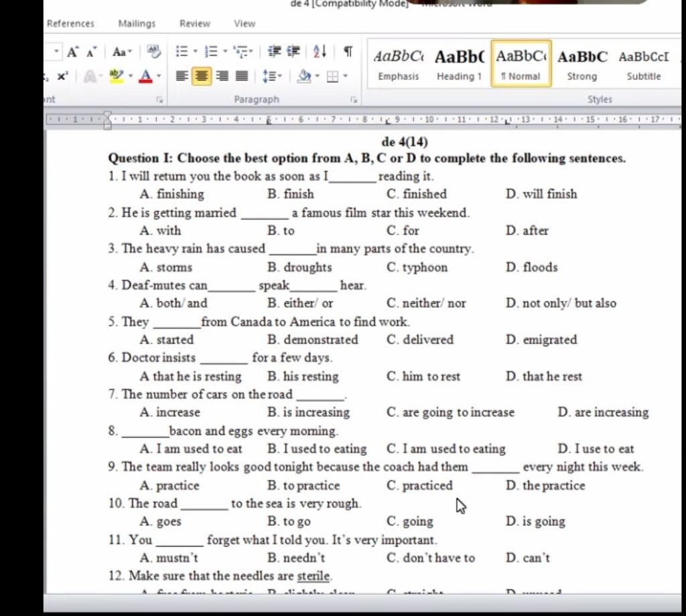Click answer option "B. to" in question 2

tap(281, 231)
